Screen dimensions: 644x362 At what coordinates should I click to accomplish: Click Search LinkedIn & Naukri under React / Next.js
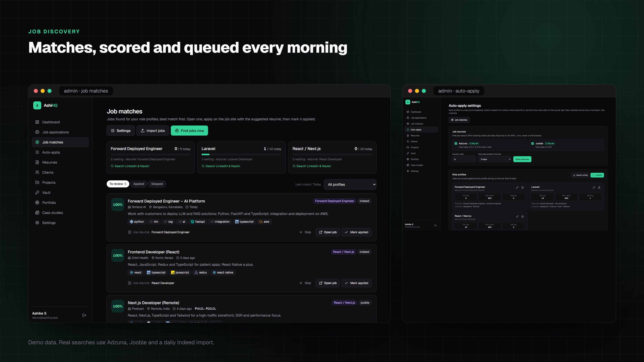(x=312, y=166)
